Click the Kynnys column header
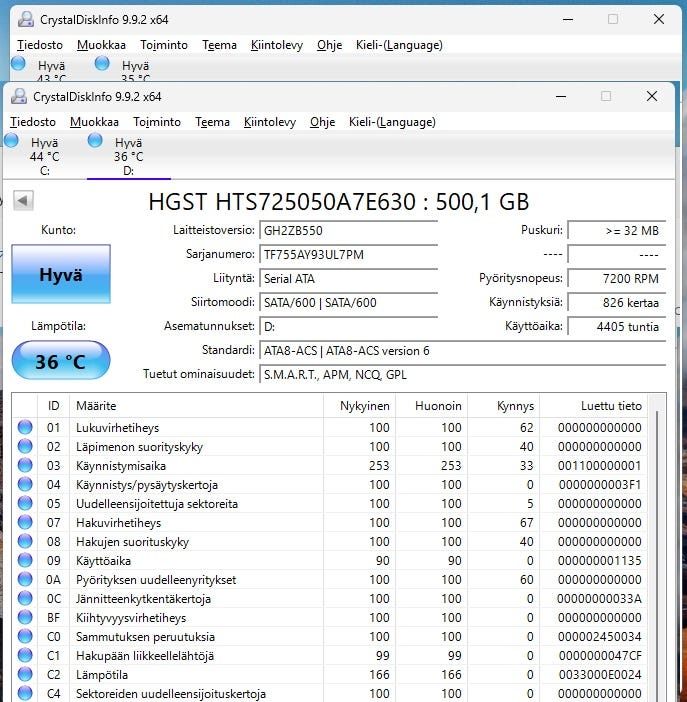 click(x=504, y=406)
